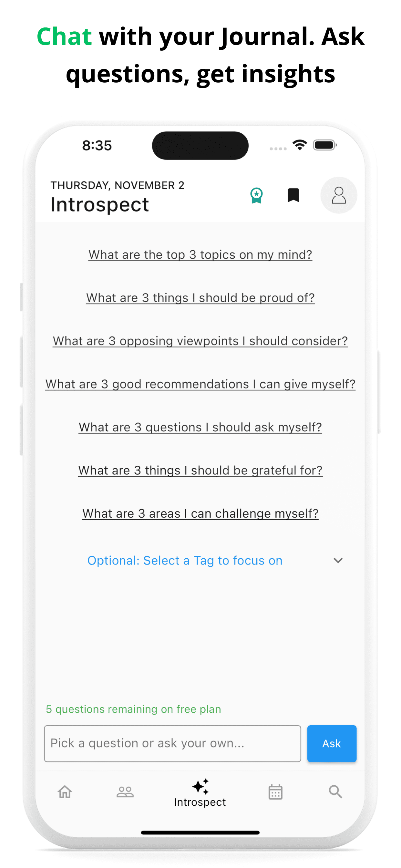Tap the bookmark icon in header
This screenshot has height=868, width=401.
pyautogui.click(x=293, y=195)
